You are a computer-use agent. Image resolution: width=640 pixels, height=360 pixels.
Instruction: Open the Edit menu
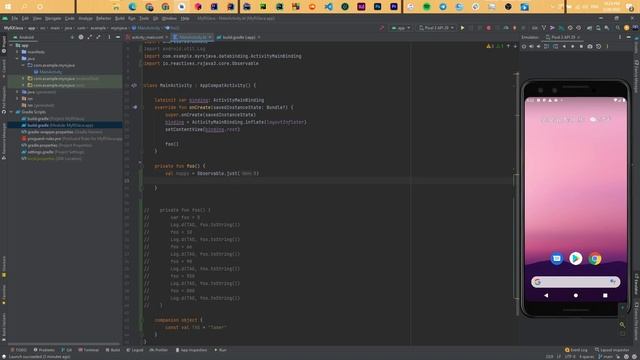(25, 18)
